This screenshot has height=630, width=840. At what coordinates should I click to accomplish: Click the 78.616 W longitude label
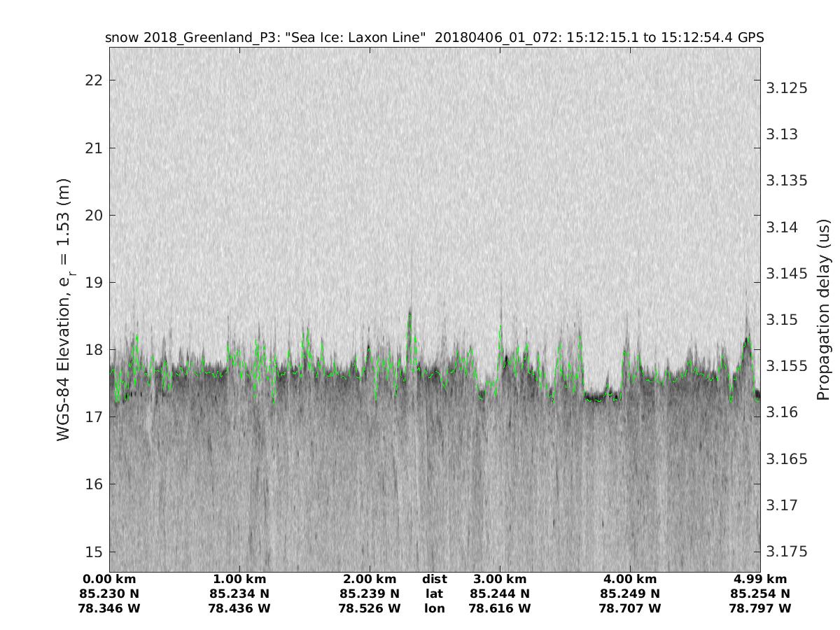point(500,608)
